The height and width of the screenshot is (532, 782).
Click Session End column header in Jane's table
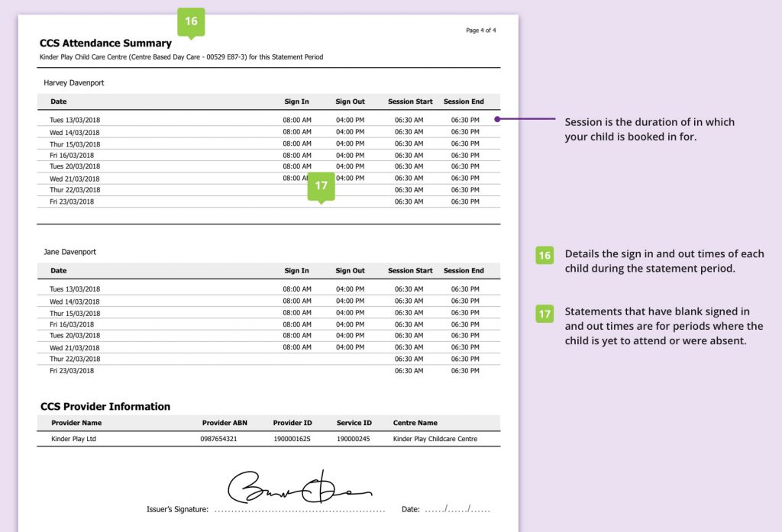pos(464,271)
